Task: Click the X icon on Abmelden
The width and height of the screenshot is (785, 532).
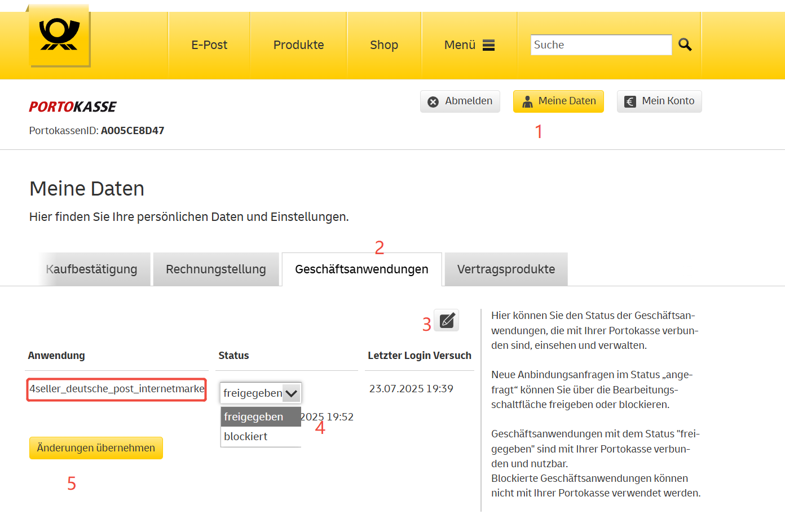Action: (x=433, y=101)
